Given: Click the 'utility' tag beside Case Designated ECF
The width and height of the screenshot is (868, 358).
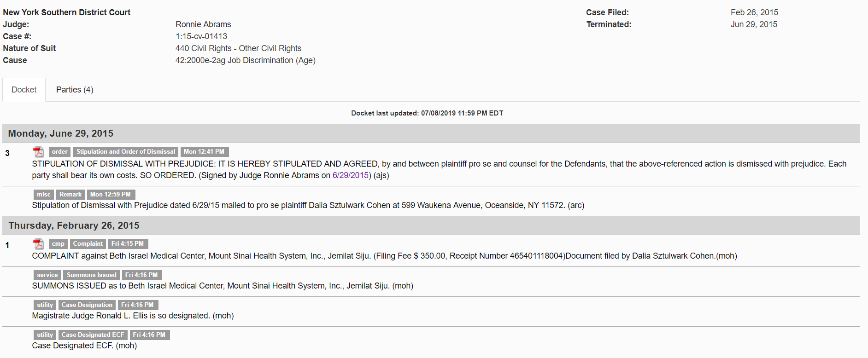Looking at the screenshot, I should pos(45,335).
